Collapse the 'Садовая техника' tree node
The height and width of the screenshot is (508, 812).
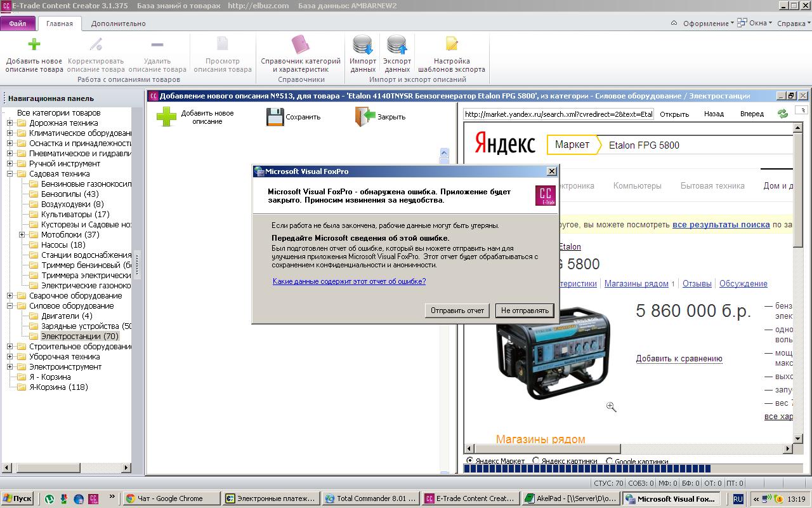[10, 174]
